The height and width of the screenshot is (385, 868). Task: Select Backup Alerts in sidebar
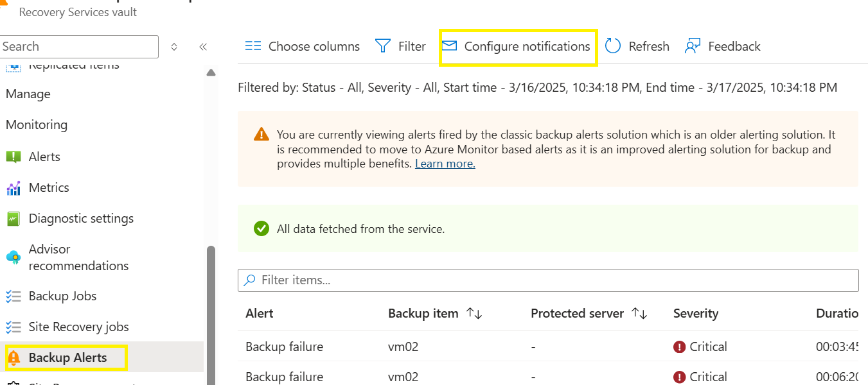(67, 357)
